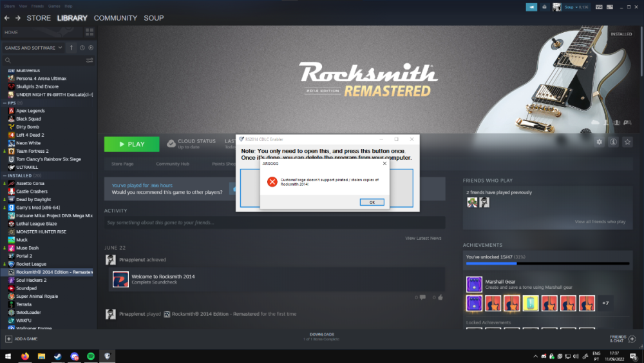Image resolution: width=644 pixels, height=363 pixels.
Task: Open the Help menu
Action: (x=68, y=6)
